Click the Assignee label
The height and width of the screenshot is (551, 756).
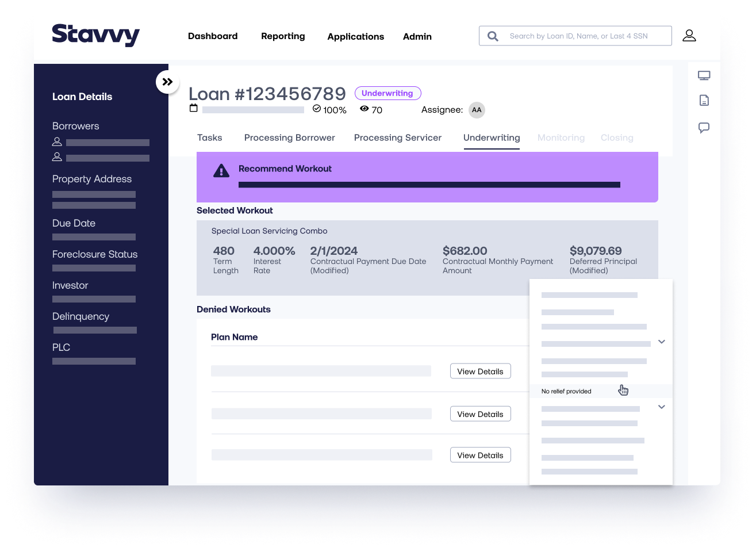pyautogui.click(x=442, y=110)
